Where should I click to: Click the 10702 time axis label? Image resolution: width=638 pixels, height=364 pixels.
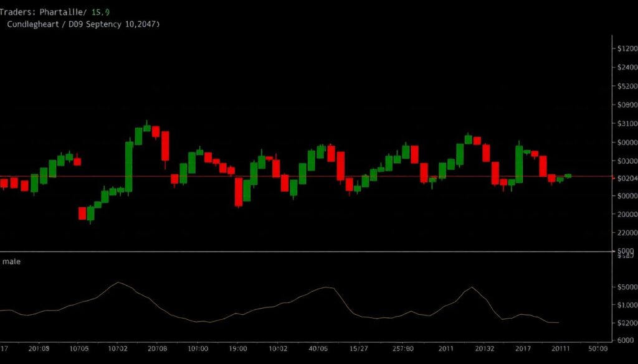pos(117,348)
